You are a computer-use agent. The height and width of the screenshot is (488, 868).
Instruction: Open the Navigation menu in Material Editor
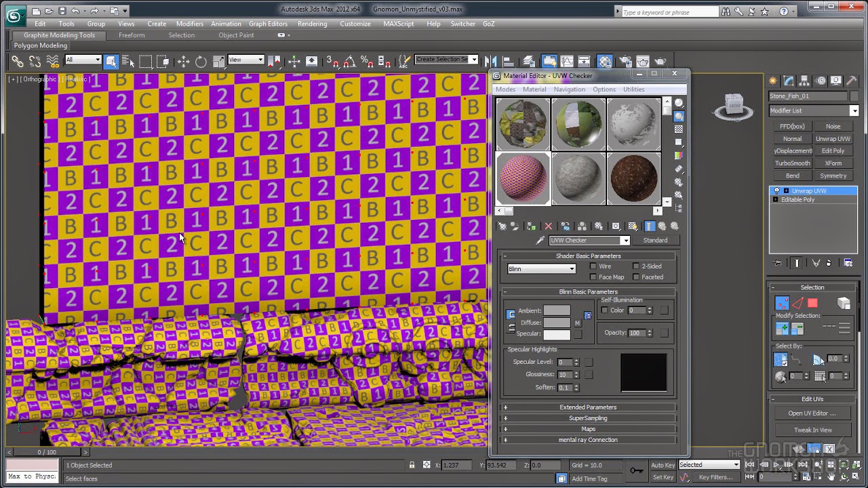[569, 89]
